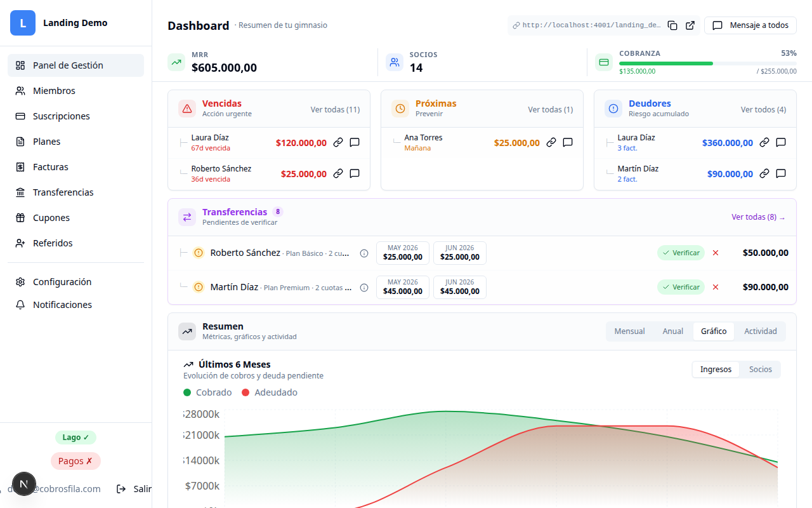Viewport: 812px width, 508px height.
Task: Toggle chart view to Ingresos
Action: 716,370
